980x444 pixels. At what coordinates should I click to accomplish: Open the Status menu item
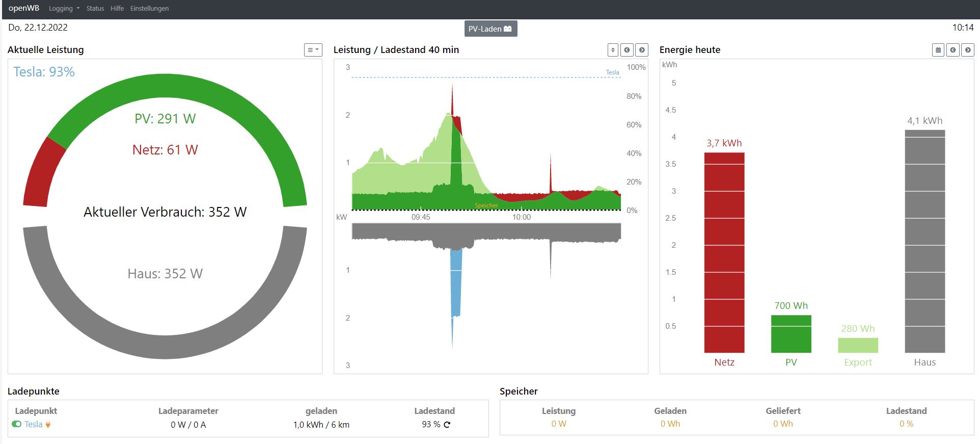(x=95, y=9)
